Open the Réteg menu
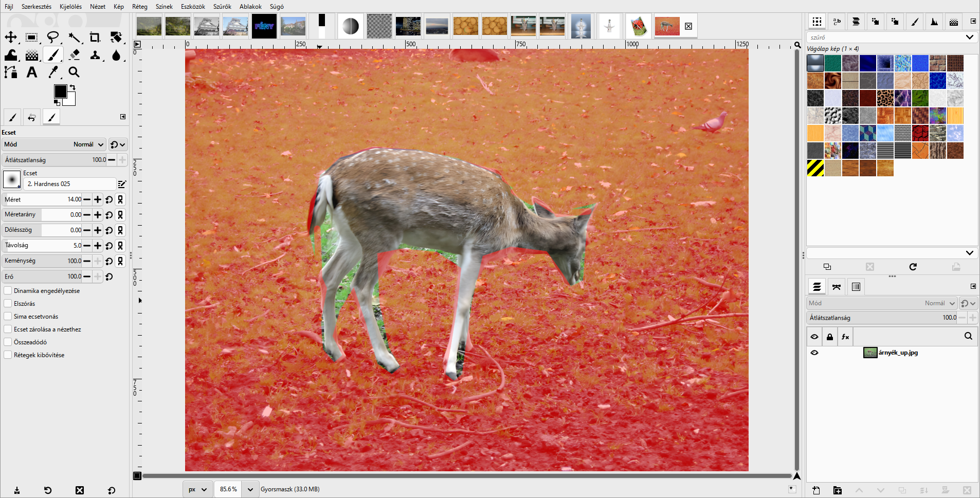The height and width of the screenshot is (498, 980). pyautogui.click(x=140, y=7)
